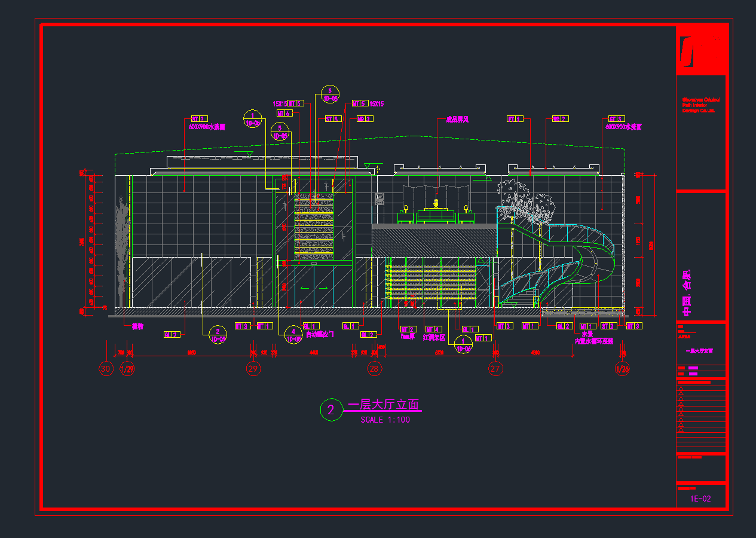Click detail callout 5 above the elevation
Image resolution: width=756 pixels, height=538 pixels.
pos(280,132)
